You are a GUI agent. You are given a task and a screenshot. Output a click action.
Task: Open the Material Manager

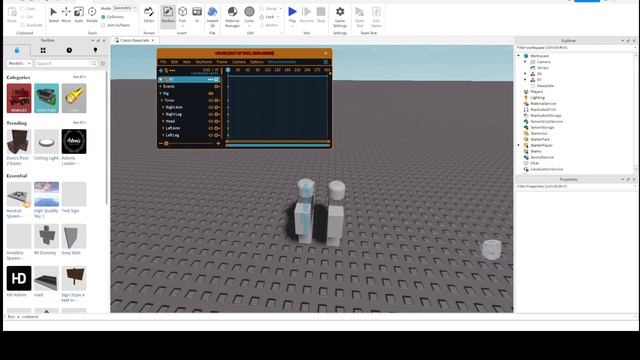232,17
